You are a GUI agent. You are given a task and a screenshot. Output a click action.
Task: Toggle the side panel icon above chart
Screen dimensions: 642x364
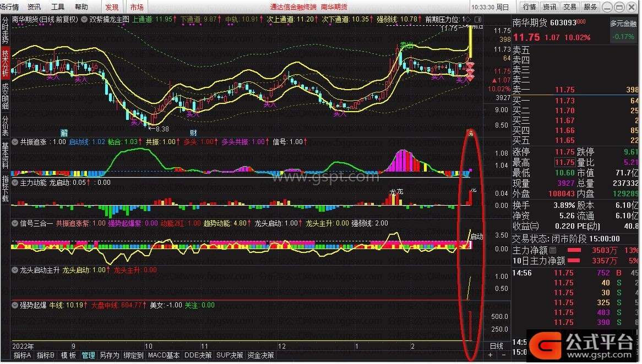click(x=478, y=19)
